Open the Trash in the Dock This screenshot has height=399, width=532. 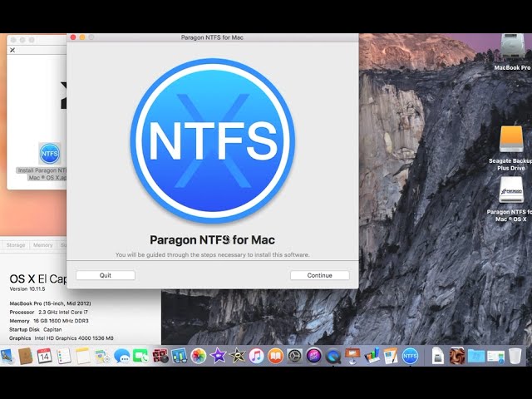pyautogui.click(x=515, y=357)
